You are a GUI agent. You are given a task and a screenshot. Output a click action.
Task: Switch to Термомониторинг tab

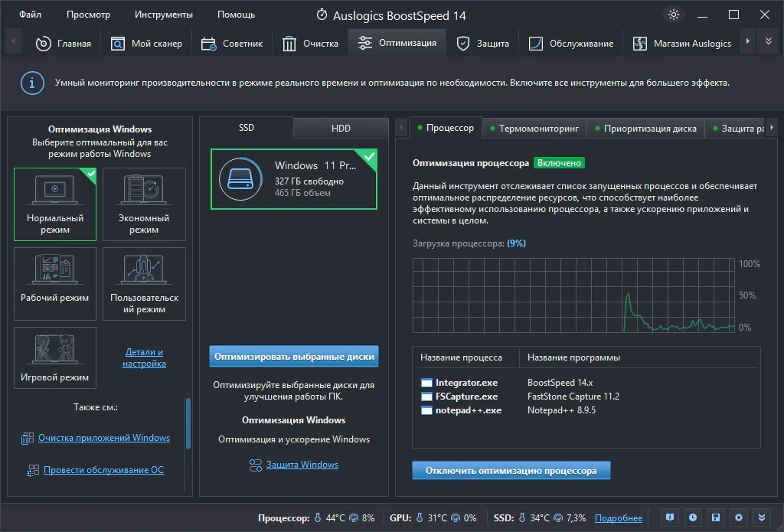pyautogui.click(x=534, y=129)
